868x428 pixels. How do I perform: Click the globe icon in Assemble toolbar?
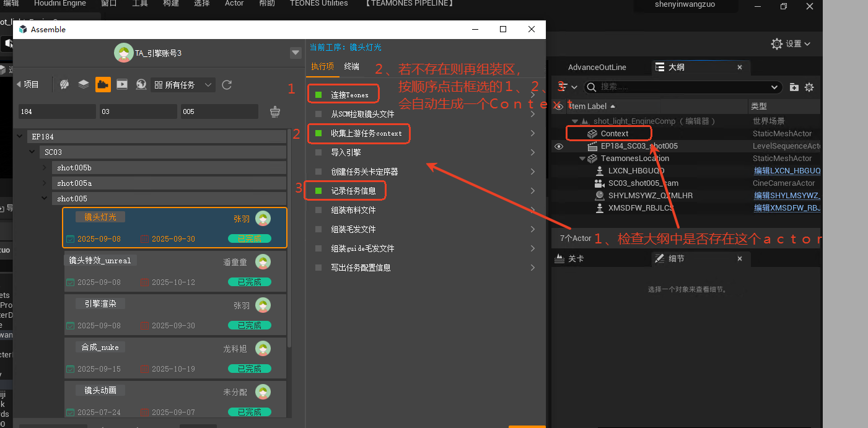click(x=141, y=85)
